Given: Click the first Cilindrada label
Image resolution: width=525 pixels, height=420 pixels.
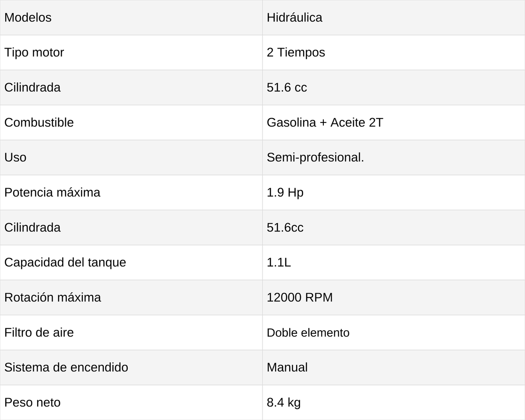Looking at the screenshot, I should (x=32, y=87).
